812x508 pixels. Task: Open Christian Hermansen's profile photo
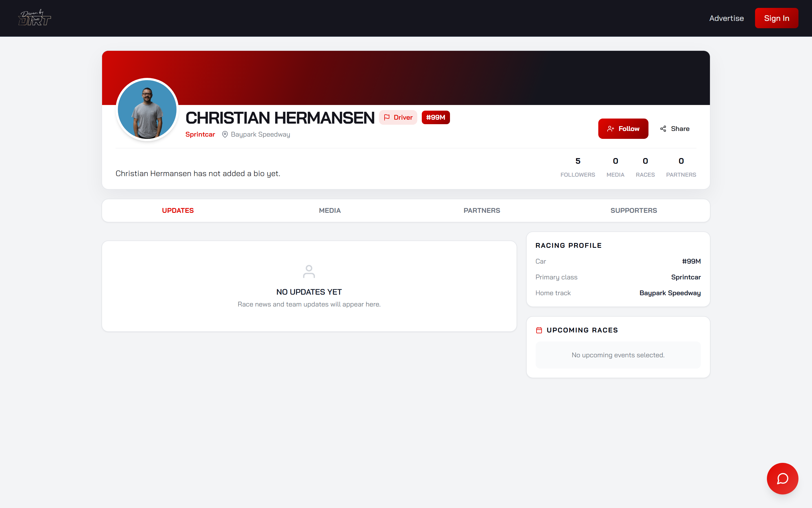tap(147, 110)
